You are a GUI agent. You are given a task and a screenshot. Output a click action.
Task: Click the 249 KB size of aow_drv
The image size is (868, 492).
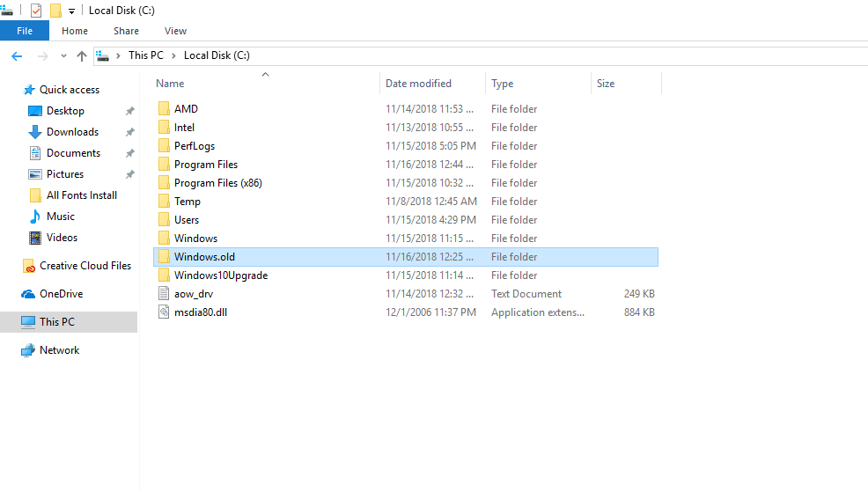tap(639, 294)
